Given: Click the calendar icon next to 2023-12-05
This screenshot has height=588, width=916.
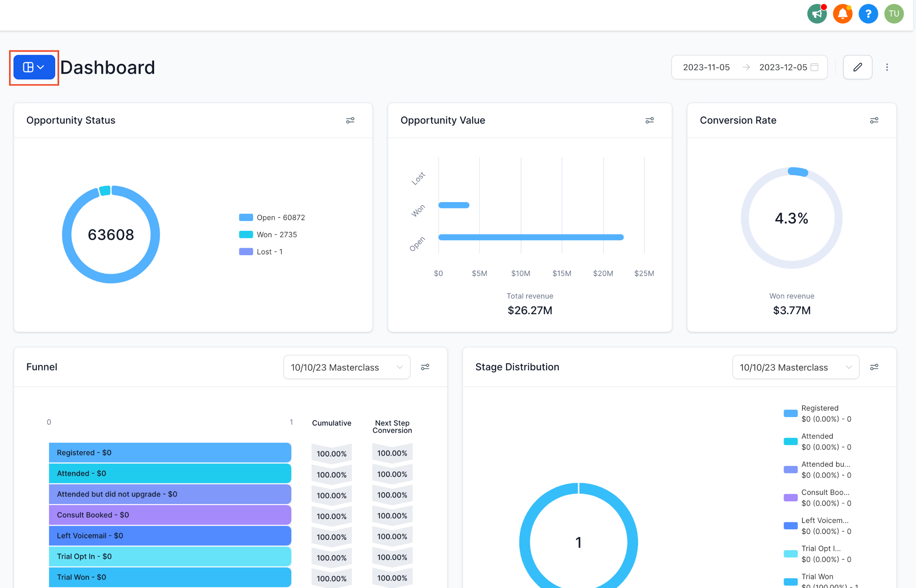Looking at the screenshot, I should pyautogui.click(x=815, y=67).
